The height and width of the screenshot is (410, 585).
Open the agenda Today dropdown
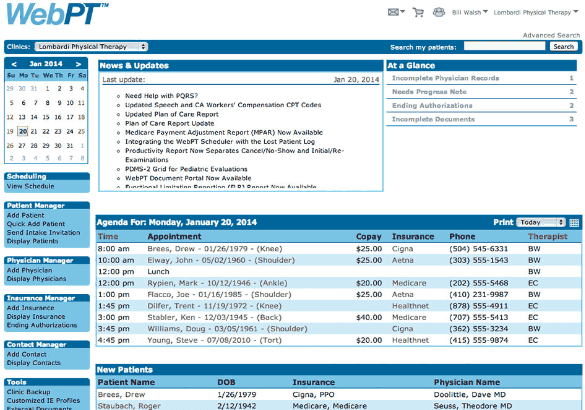541,222
